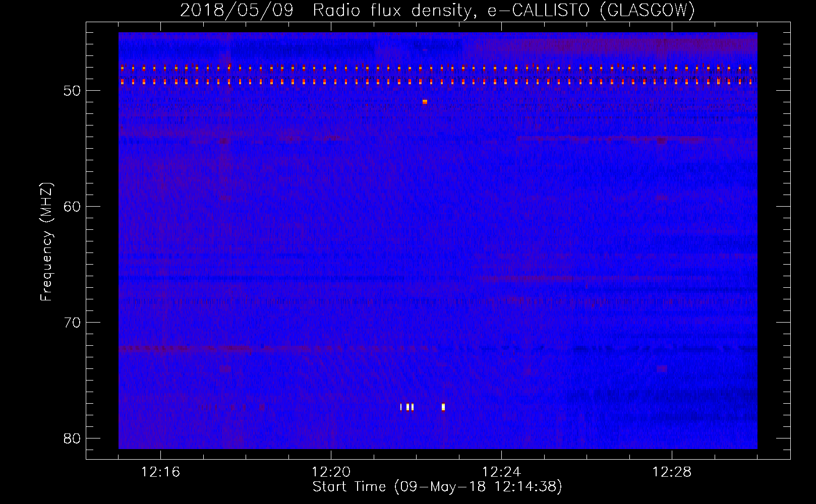Screen dimensions: 816x504
Task: Click the "Frequency (MHZ)" axis label
Action: tap(46, 242)
